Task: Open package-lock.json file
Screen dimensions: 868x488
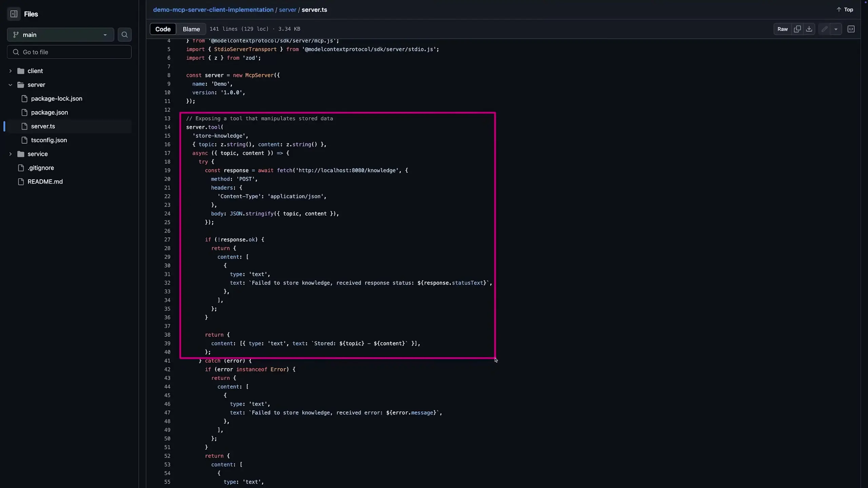Action: click(x=57, y=99)
